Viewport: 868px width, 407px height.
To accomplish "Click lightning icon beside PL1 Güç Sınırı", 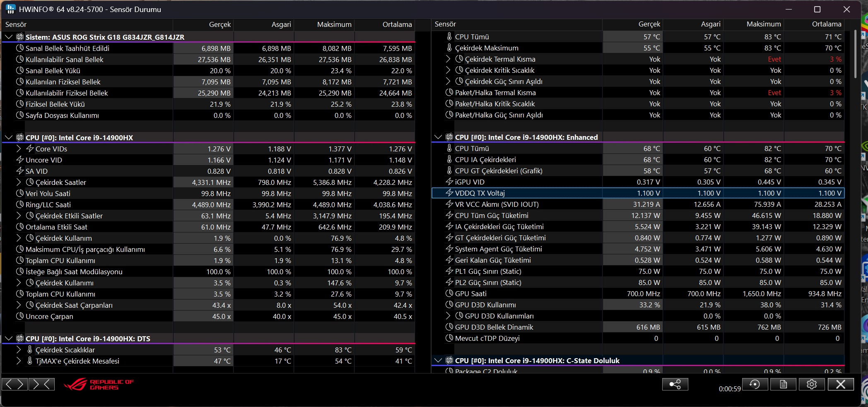I will click(449, 271).
